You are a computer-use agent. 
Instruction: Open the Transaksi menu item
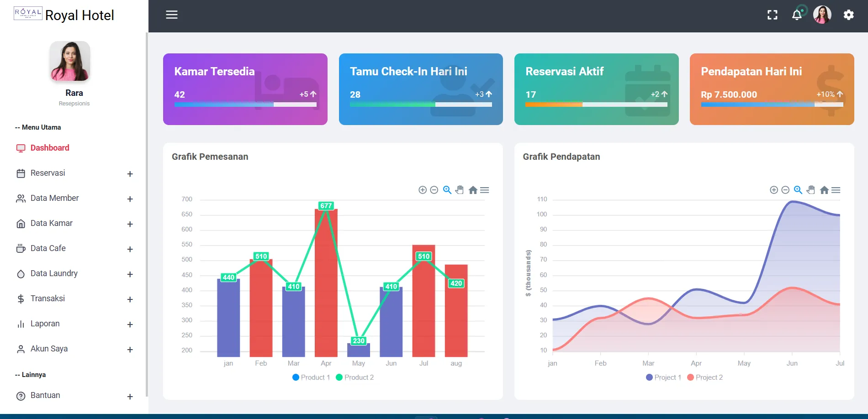[48, 299]
